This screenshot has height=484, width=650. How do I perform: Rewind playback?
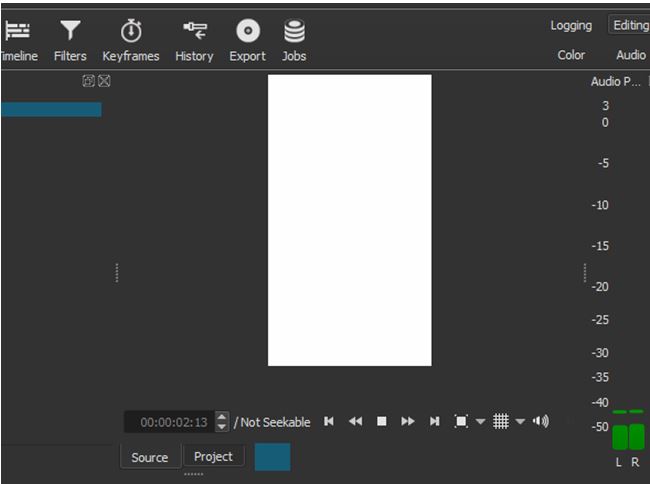[355, 421]
